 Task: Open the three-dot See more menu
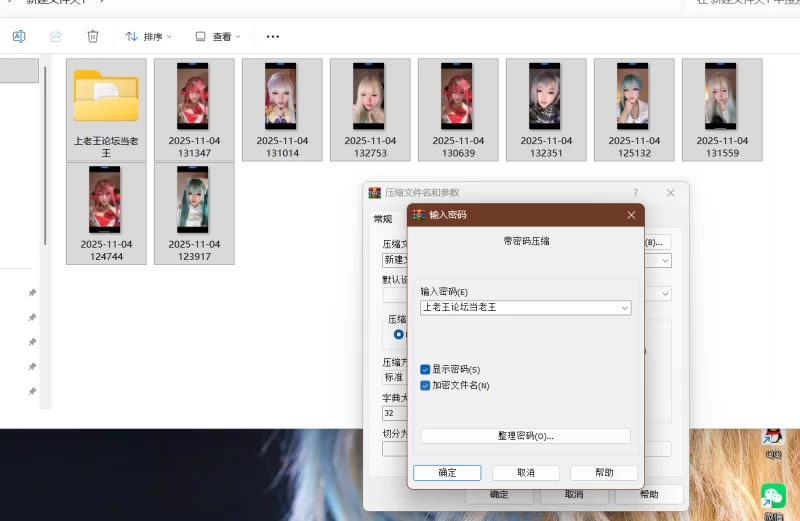pyautogui.click(x=272, y=37)
